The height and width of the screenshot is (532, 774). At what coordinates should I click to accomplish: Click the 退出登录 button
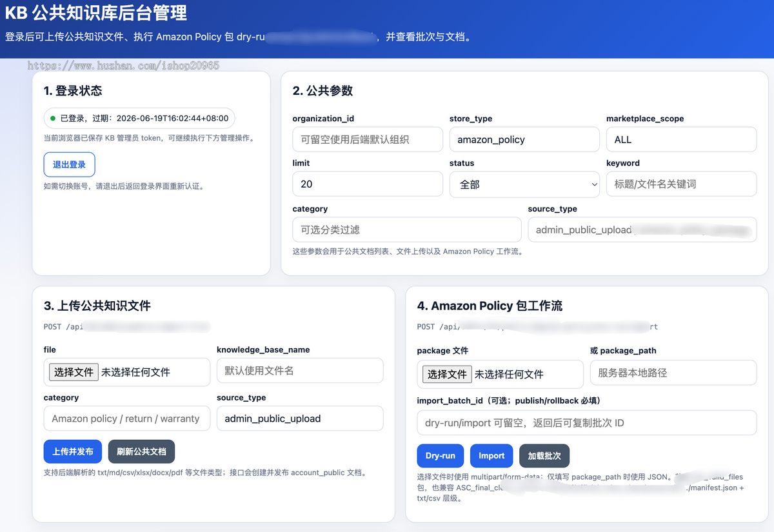tap(69, 164)
